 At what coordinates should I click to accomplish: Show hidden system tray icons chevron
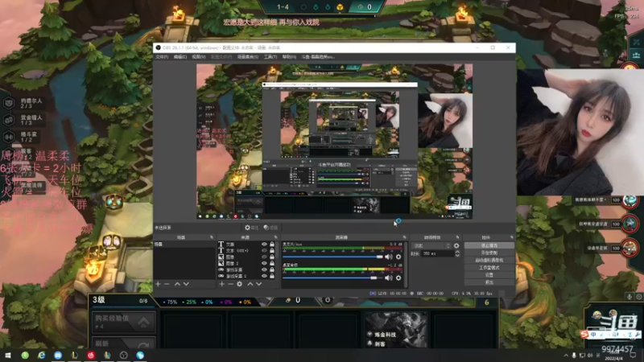[x=566, y=356]
